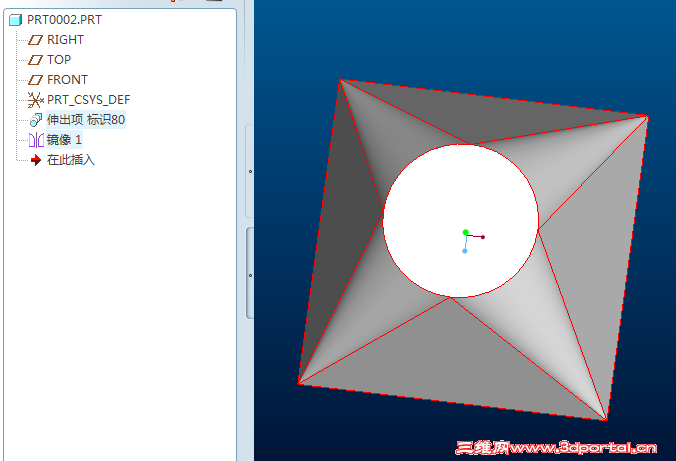Select the TOP datum plane label
The image size is (676, 461).
coord(59,60)
